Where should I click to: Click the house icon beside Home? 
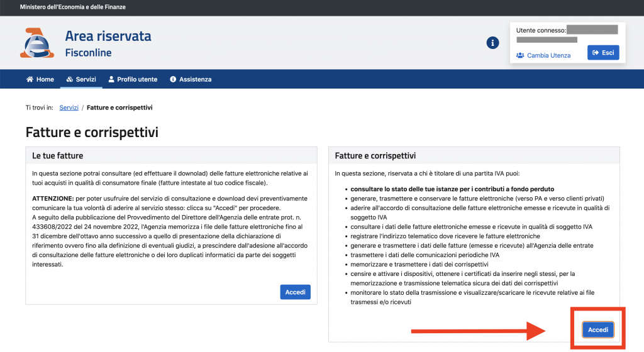[x=30, y=79]
